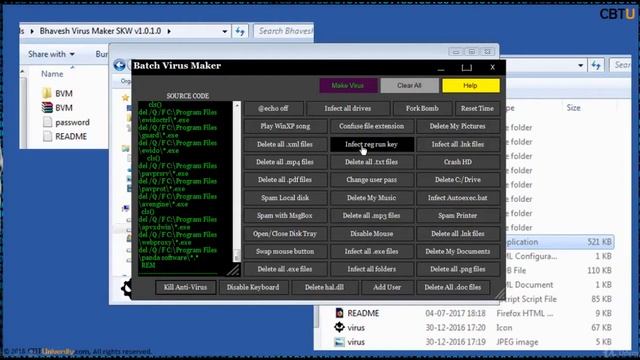This screenshot has width=640, height=360.
Task: Open address bar dropdown in right Explorer window
Action: point(580,65)
